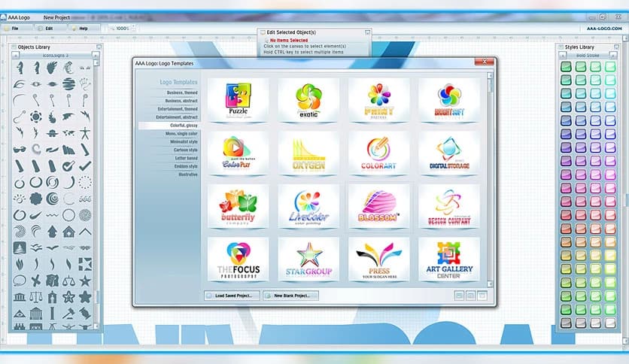Open the AAA-LOGO.COM link

tap(604, 29)
